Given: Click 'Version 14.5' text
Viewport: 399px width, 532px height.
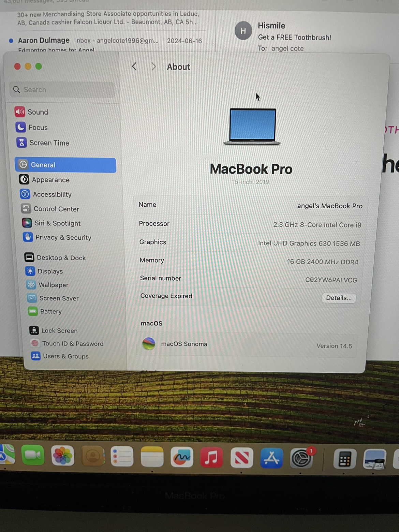Looking at the screenshot, I should [x=334, y=346].
